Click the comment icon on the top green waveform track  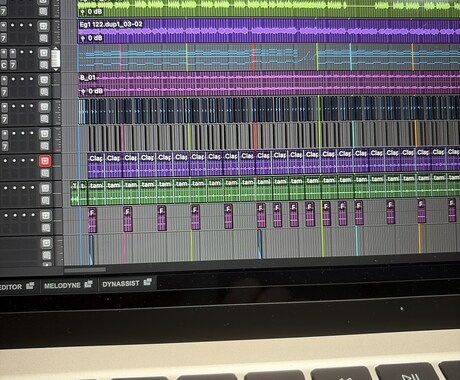(x=43, y=11)
